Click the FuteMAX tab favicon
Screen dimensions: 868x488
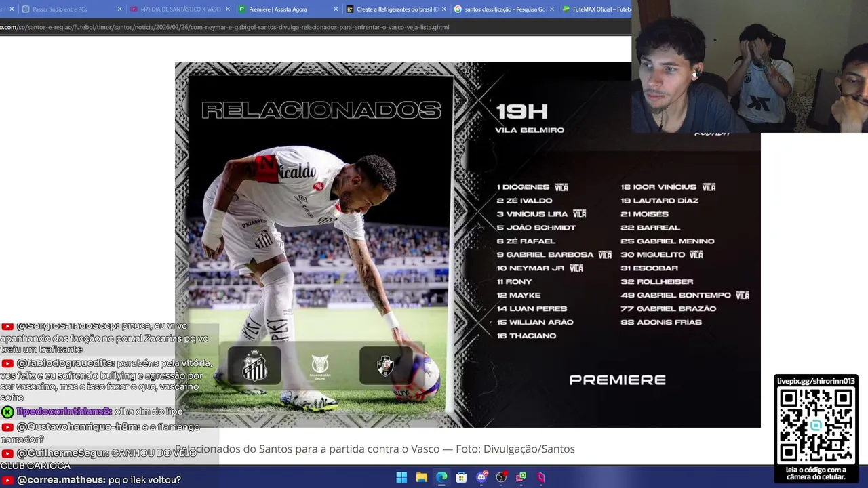(x=566, y=9)
